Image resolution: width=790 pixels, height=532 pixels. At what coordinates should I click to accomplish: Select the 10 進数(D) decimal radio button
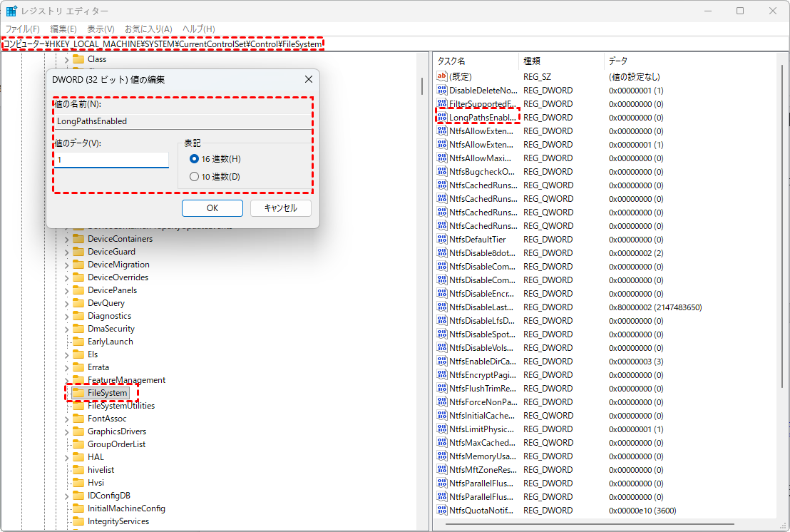194,177
